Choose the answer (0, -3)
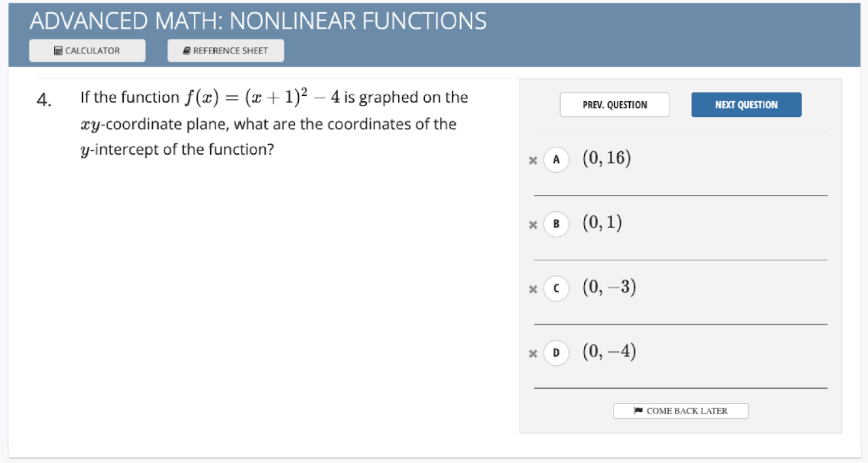The width and height of the screenshot is (868, 463). (609, 288)
